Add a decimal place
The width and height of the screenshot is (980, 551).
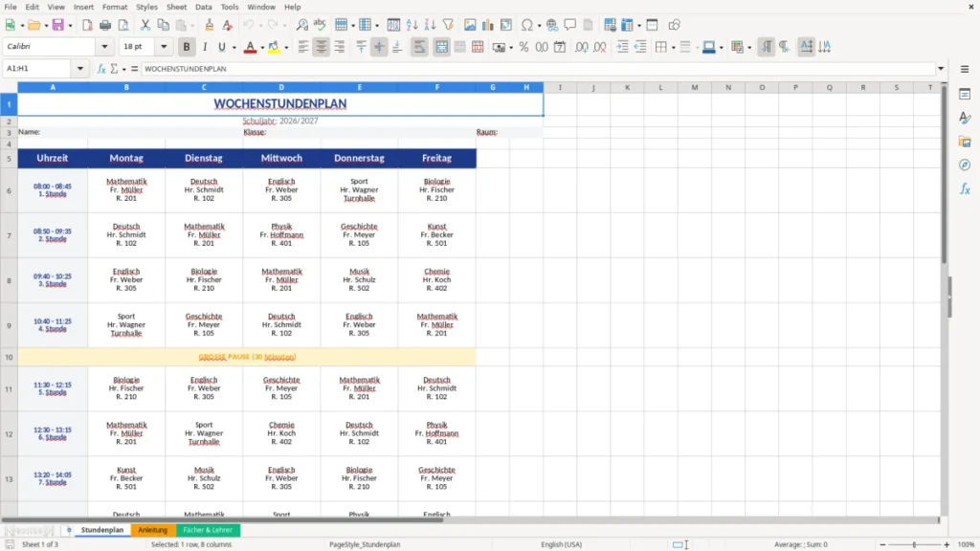582,47
